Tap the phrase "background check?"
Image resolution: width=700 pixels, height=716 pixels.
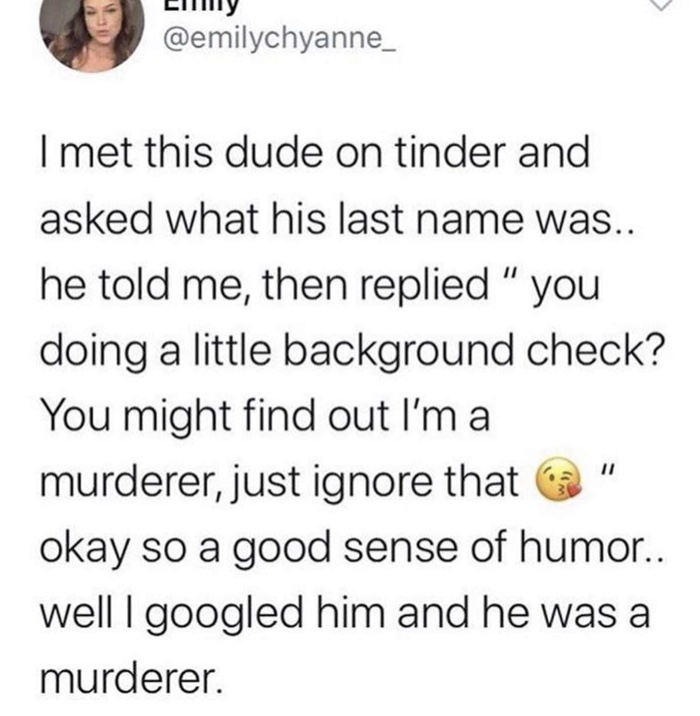coord(472,351)
